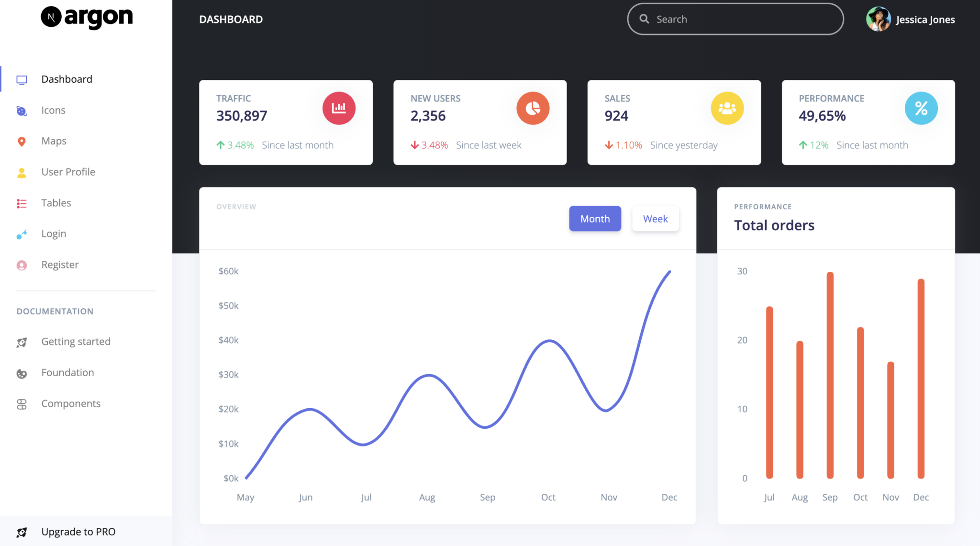Open the Icons page from the sidebar

[53, 110]
